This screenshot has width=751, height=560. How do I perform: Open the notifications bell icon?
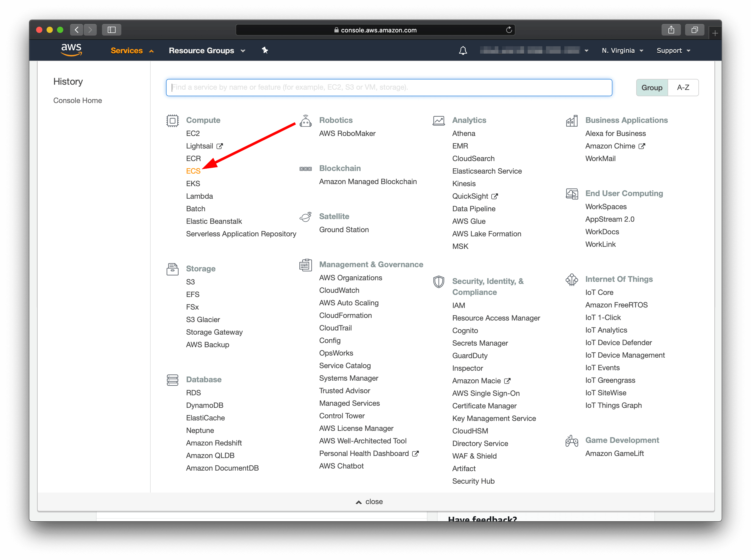pyautogui.click(x=463, y=50)
